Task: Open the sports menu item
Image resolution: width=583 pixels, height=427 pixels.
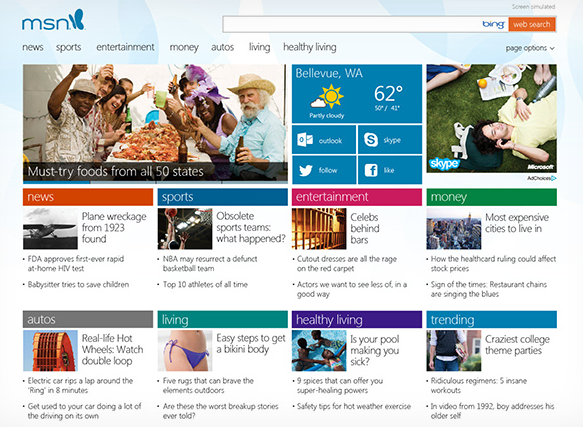Action: tap(68, 47)
